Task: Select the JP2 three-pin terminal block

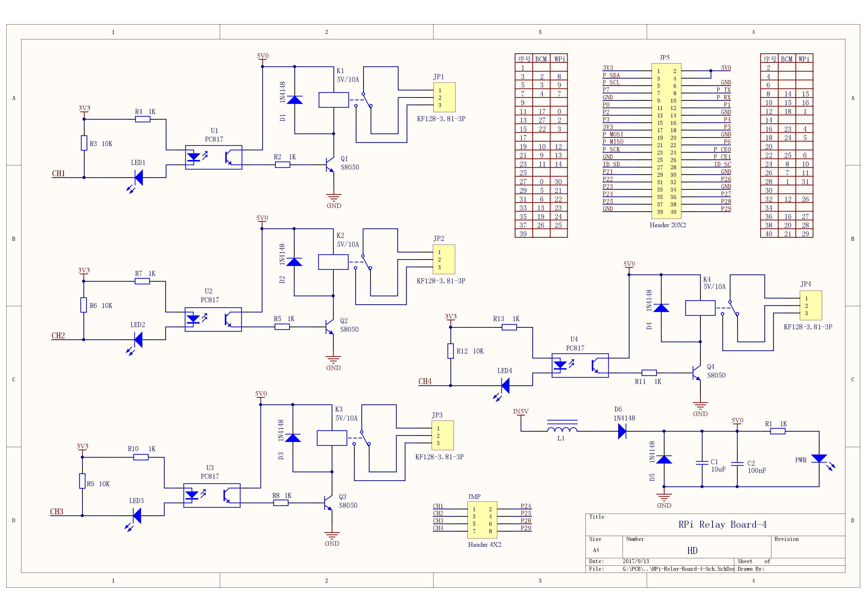Action: coord(444,260)
